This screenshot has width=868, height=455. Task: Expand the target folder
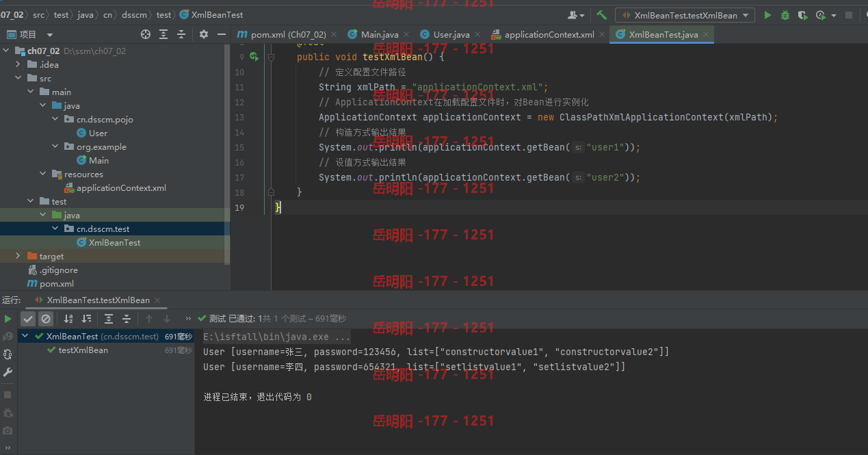tap(18, 256)
